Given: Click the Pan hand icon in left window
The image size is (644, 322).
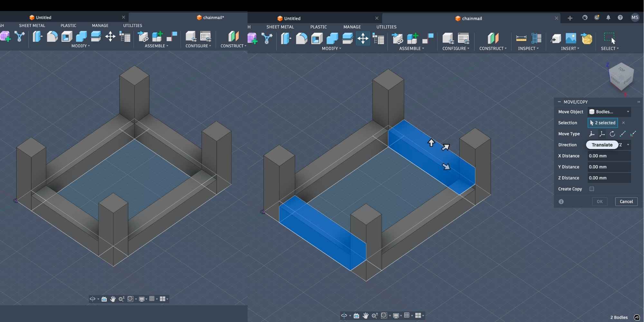Looking at the screenshot, I should click(x=113, y=299).
